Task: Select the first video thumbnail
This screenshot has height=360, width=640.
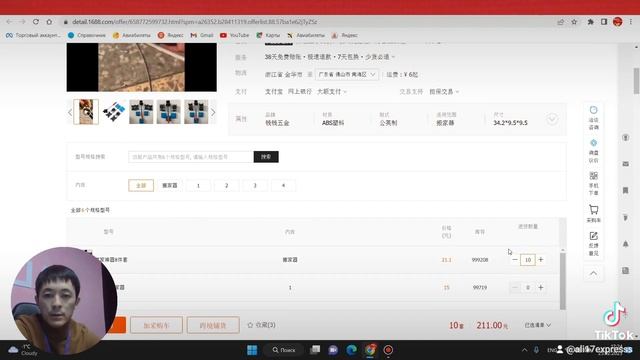Action: (86, 111)
